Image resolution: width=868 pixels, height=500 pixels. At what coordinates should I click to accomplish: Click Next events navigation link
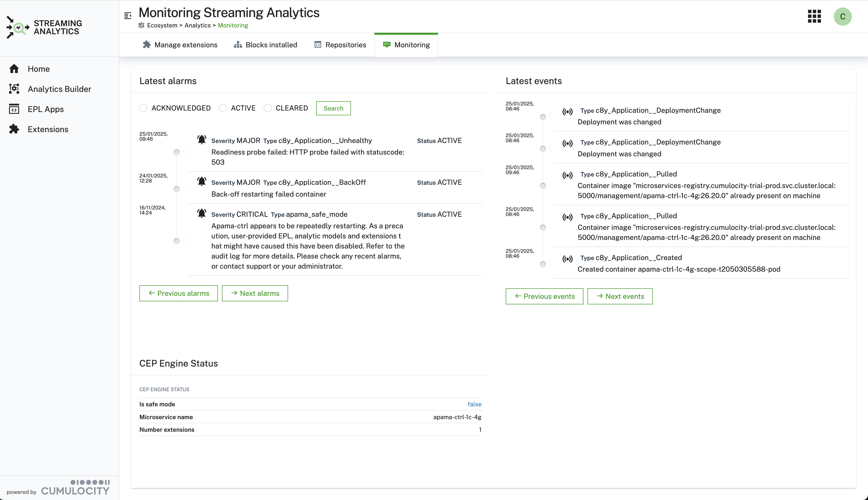tap(620, 296)
